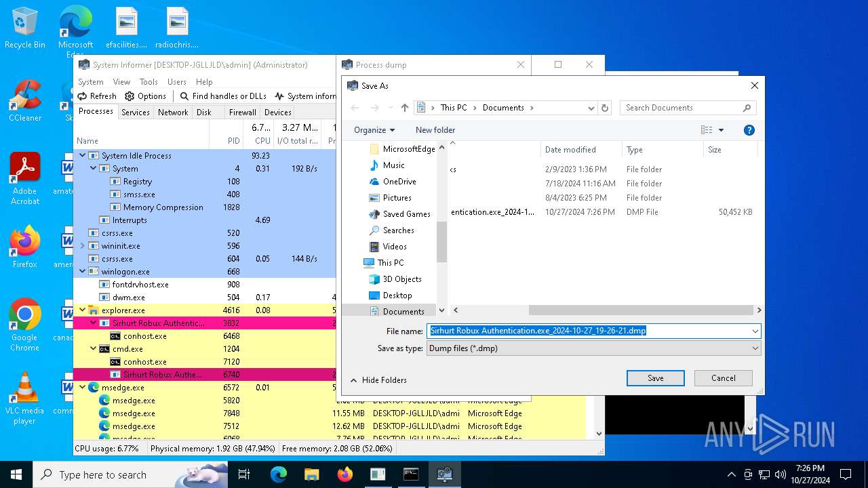Click Hide Folders in Save As dialog
Viewport: 868px width, 488px height.
tap(378, 380)
